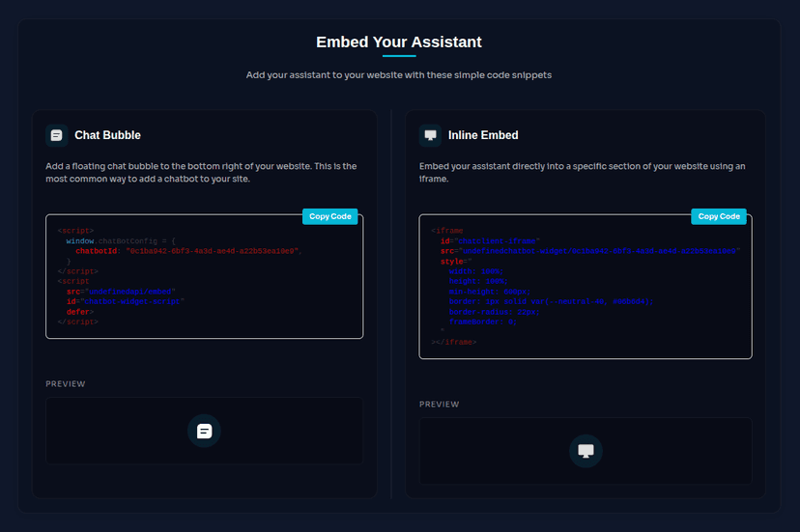Select the Inline Embed heading text
Viewport: 800px width, 532px height.
pyautogui.click(x=483, y=135)
